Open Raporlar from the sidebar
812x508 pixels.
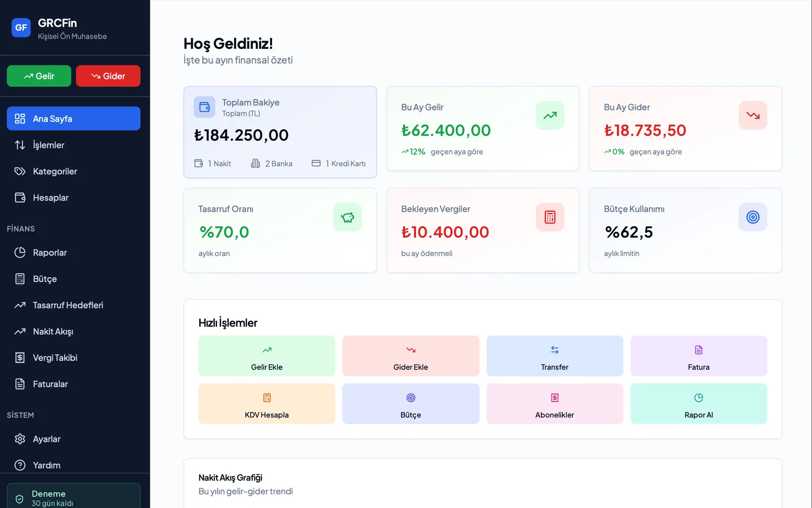click(x=74, y=252)
